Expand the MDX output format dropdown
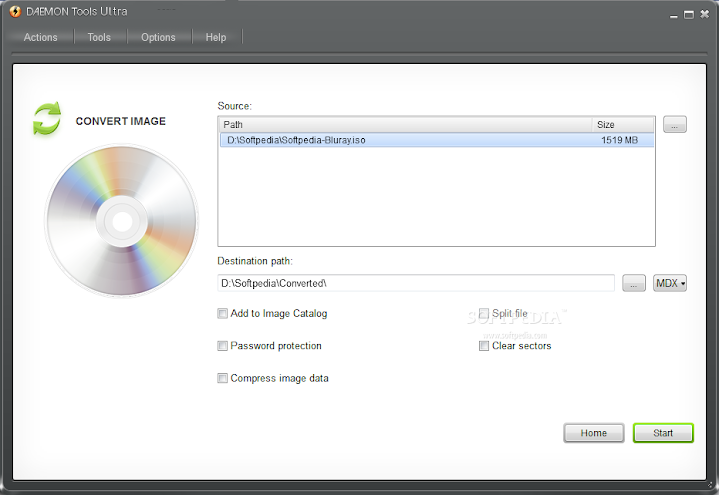The image size is (719, 495). pyautogui.click(x=669, y=283)
